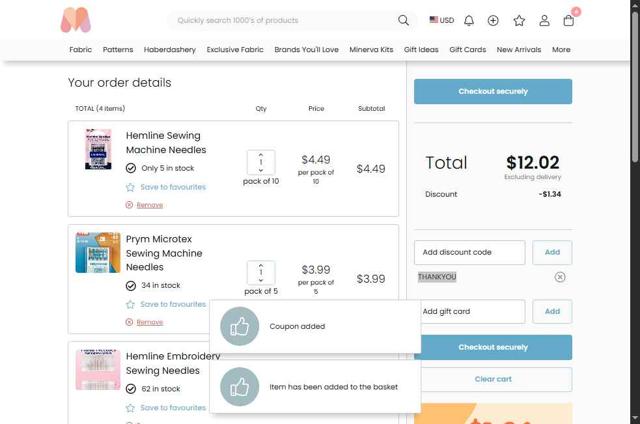Click the $12.02 total amount
The image size is (640, 424).
(x=533, y=162)
